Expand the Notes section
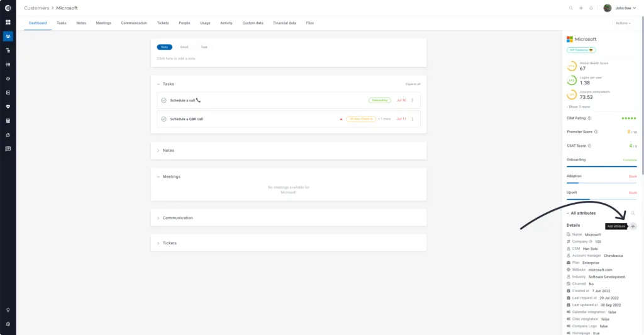The image size is (644, 335). (x=158, y=150)
